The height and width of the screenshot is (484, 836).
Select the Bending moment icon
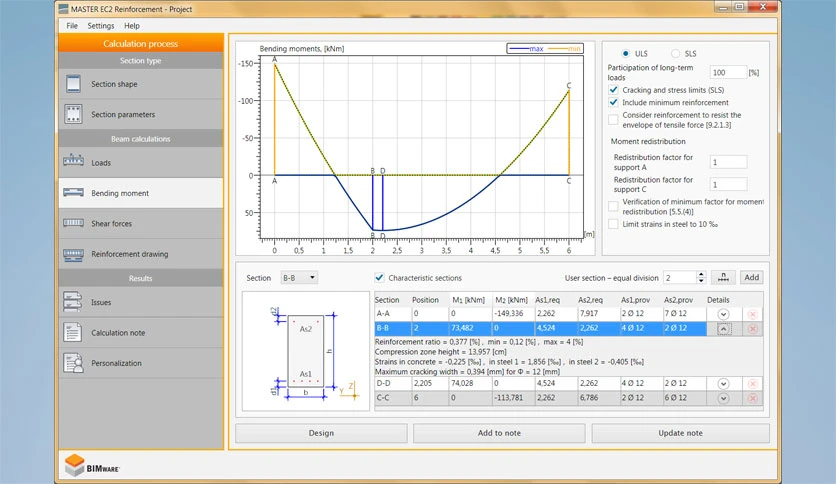(74, 192)
